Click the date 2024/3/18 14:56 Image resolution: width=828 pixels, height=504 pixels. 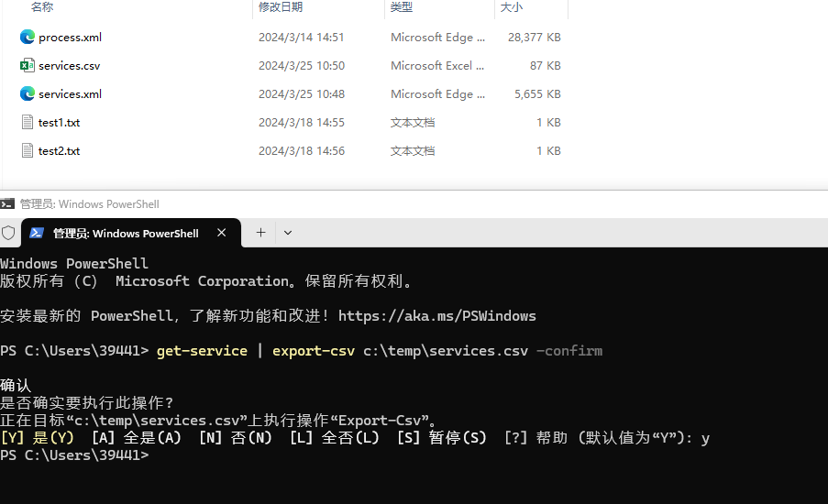click(302, 151)
